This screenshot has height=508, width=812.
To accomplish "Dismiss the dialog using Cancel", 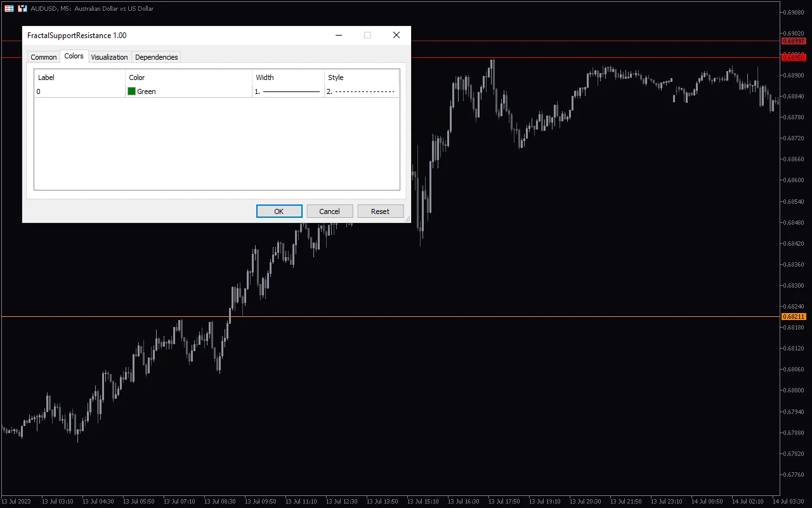I will click(x=330, y=211).
